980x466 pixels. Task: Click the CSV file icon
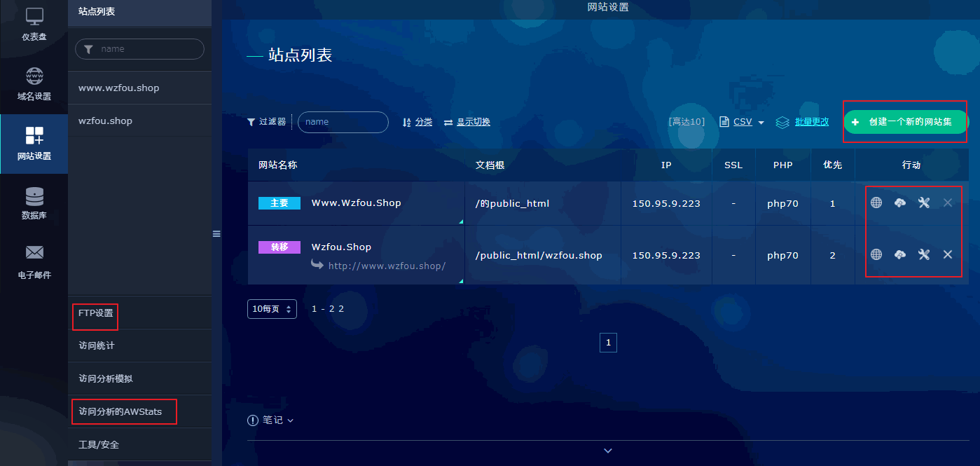point(724,122)
